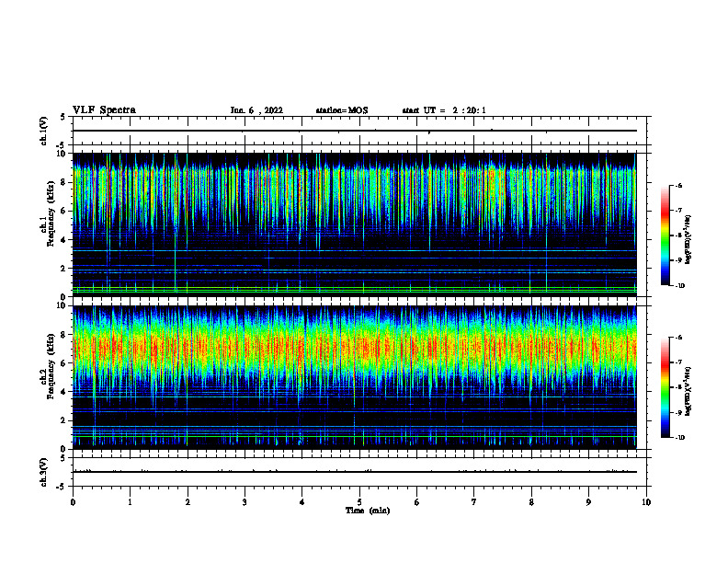
Task: Click the "-9" tick on ch.2 colorbar
Action: [678, 412]
